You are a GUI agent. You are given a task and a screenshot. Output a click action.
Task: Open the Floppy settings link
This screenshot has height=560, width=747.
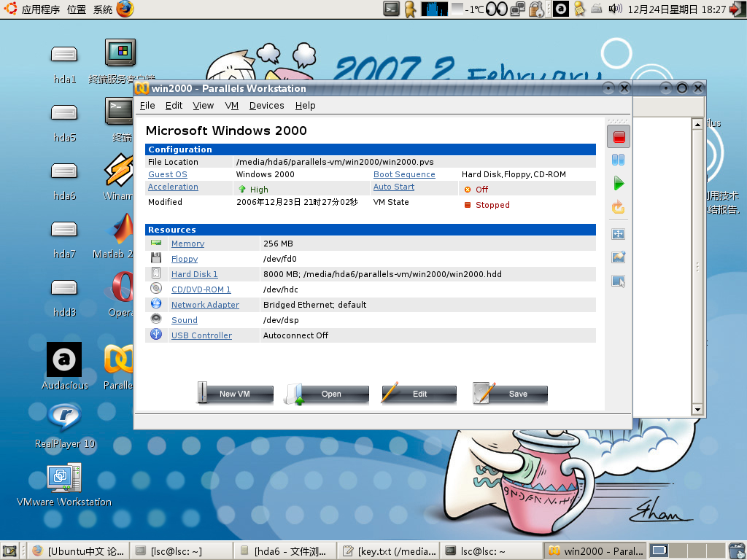pos(185,259)
